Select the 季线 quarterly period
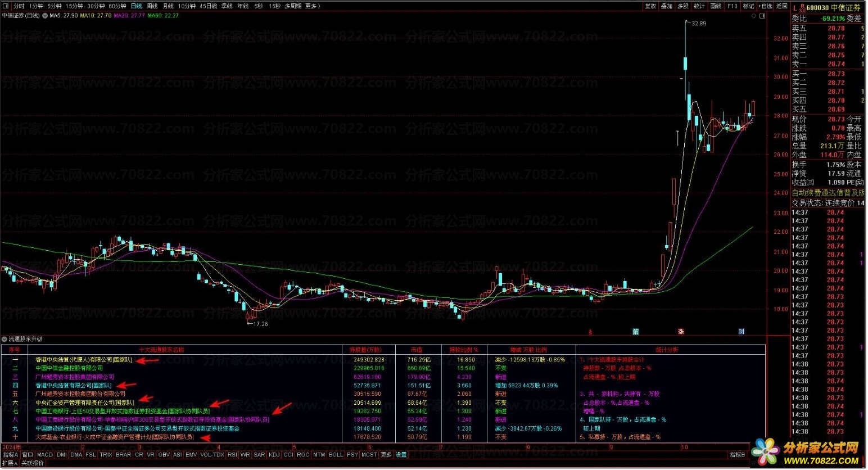 point(227,6)
